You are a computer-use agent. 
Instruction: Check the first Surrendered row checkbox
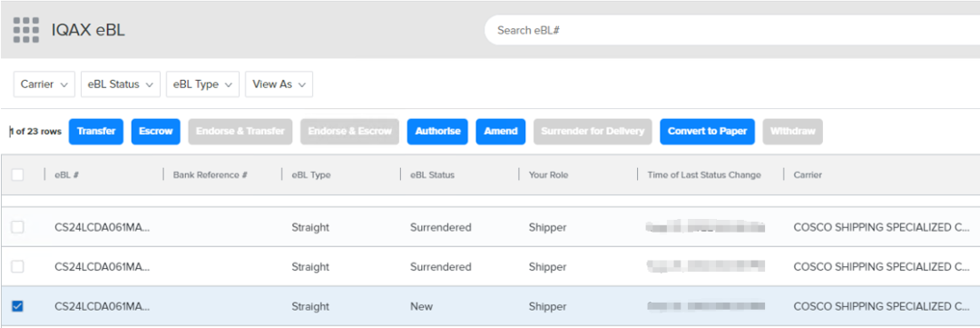[17, 227]
